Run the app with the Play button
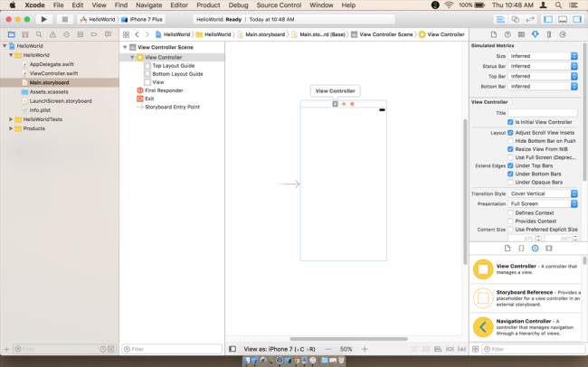Viewport: 588px width, 367px height. coord(44,19)
